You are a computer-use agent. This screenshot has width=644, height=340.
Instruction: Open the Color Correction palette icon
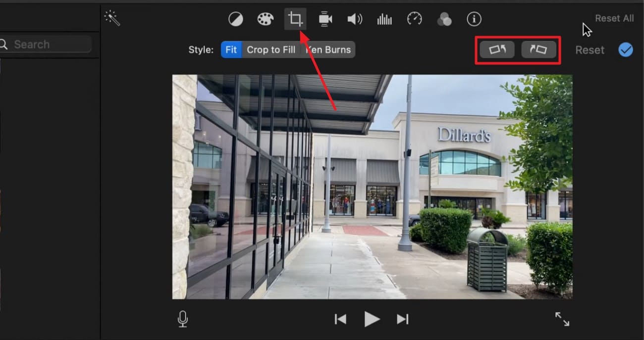266,19
